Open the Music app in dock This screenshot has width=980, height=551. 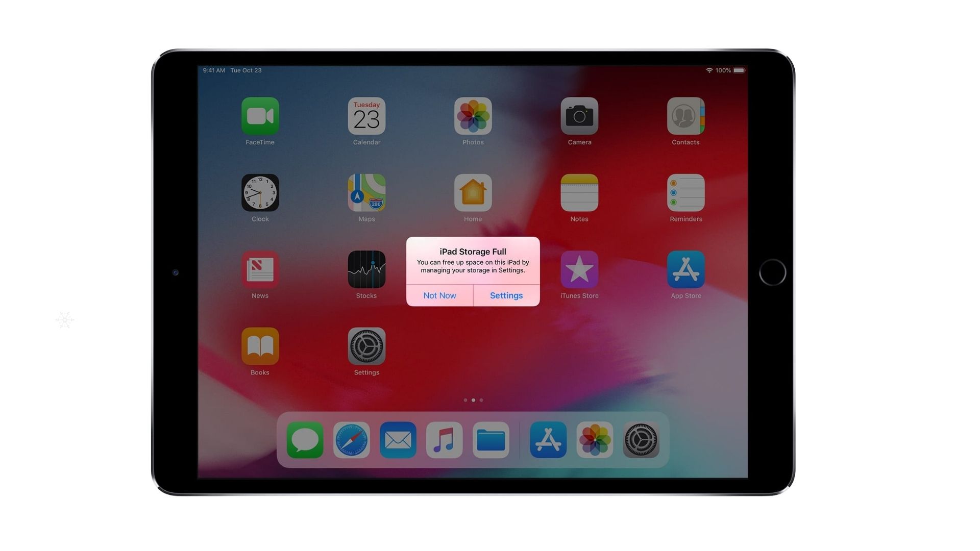point(444,441)
